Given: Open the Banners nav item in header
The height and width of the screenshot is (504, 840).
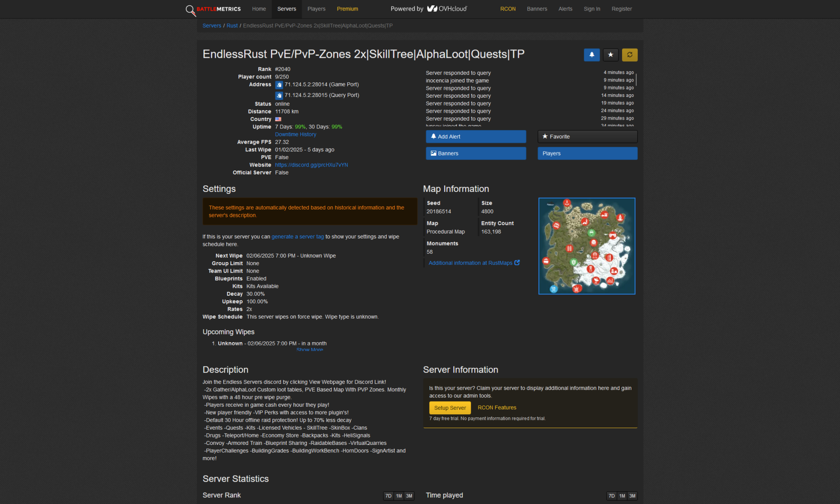Looking at the screenshot, I should (537, 9).
